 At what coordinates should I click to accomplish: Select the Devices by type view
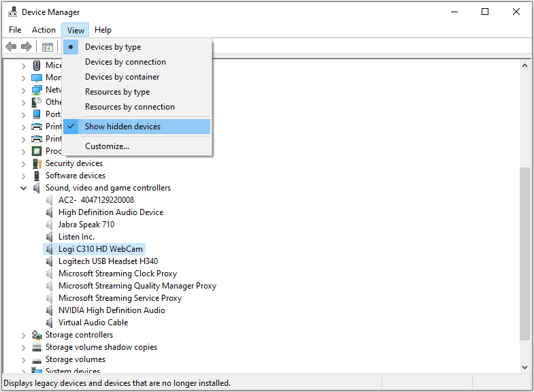[113, 47]
